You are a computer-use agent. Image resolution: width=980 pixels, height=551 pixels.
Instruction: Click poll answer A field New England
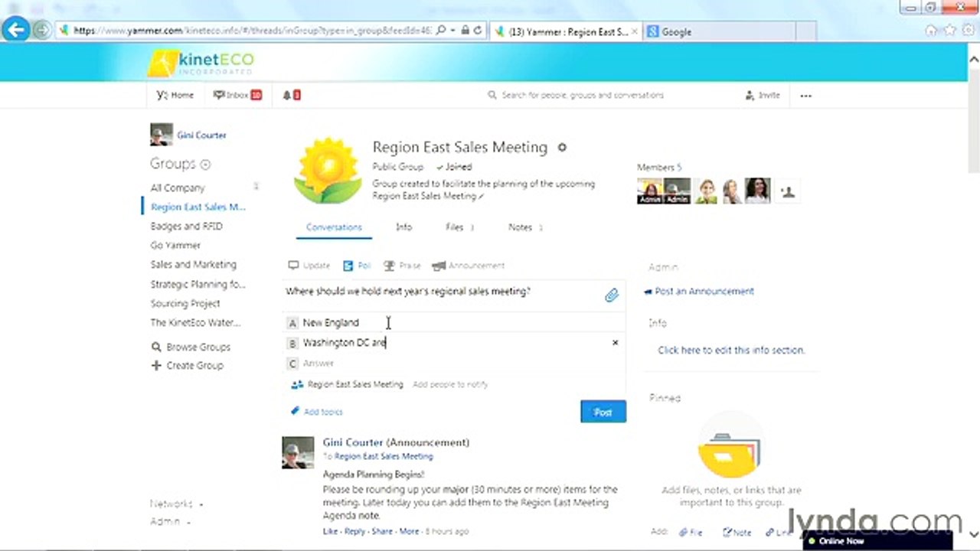click(x=455, y=323)
